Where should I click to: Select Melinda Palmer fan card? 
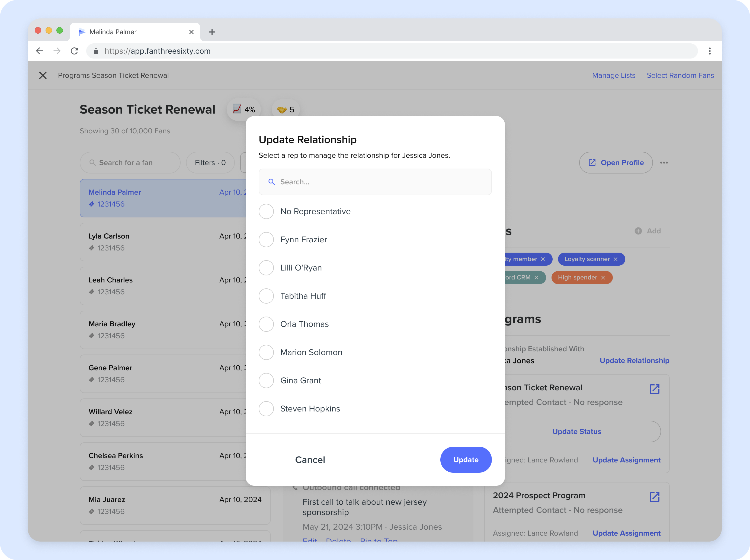pyautogui.click(x=163, y=198)
